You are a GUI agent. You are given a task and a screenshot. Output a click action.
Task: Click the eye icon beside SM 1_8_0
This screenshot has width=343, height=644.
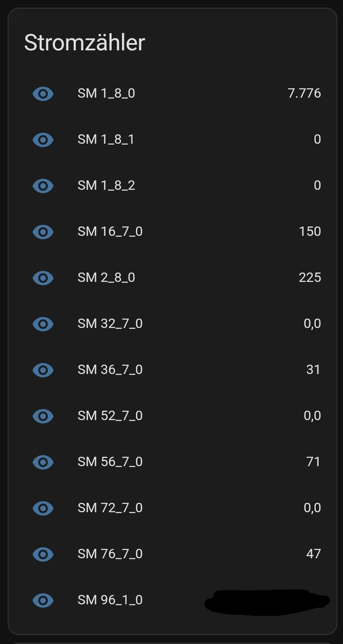(43, 93)
